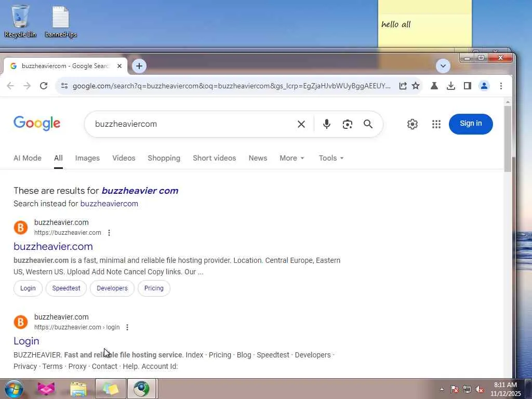Open the buzzheavier.com result title
Viewport: 532px width, 399px height.
click(54, 246)
